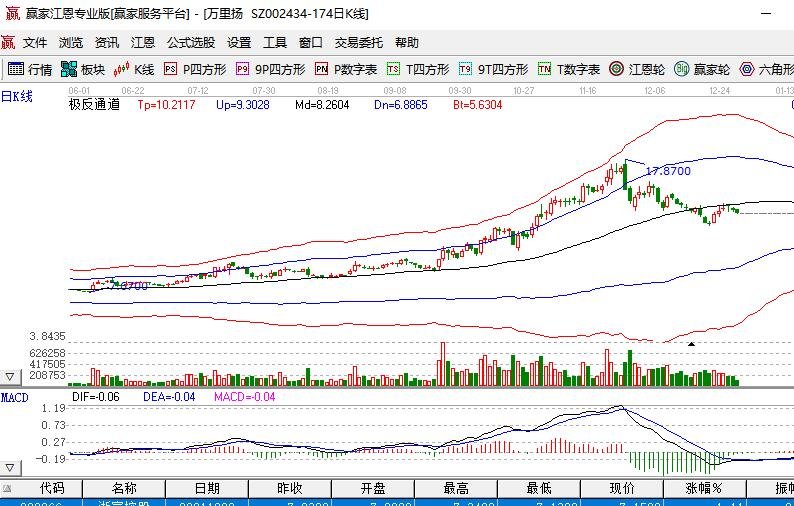
Task: Open the 9P四方形 tool
Action: point(271,69)
